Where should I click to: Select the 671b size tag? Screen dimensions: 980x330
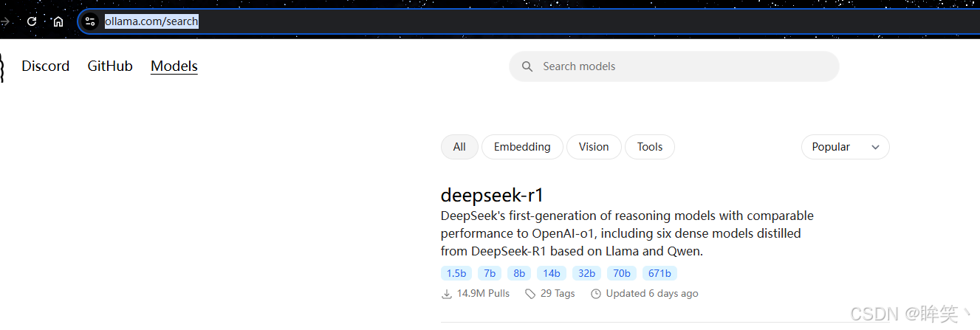pyautogui.click(x=659, y=273)
